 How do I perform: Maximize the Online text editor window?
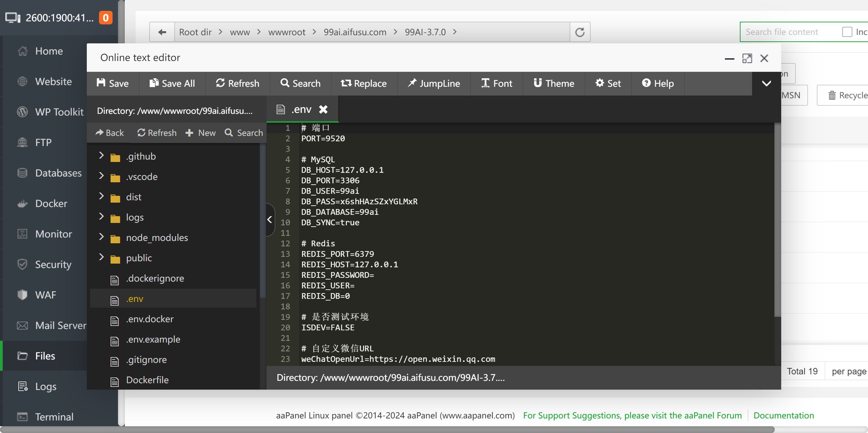pos(747,58)
